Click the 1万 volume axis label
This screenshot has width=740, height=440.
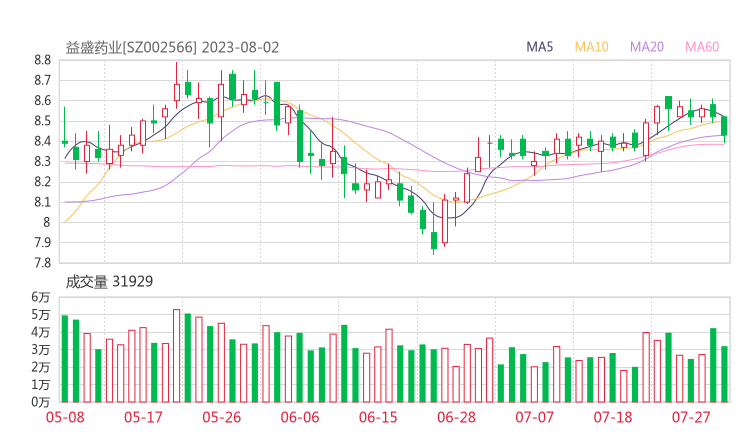41,385
